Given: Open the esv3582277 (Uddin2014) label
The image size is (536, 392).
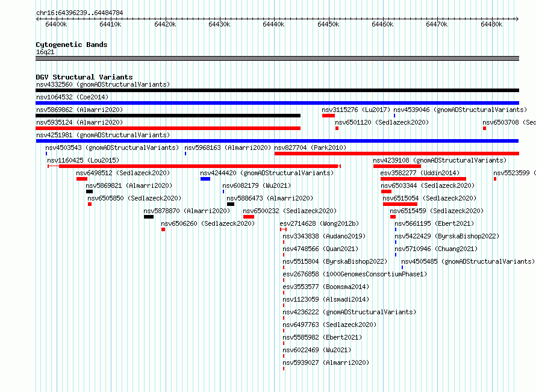Looking at the screenshot, I should (420, 173).
